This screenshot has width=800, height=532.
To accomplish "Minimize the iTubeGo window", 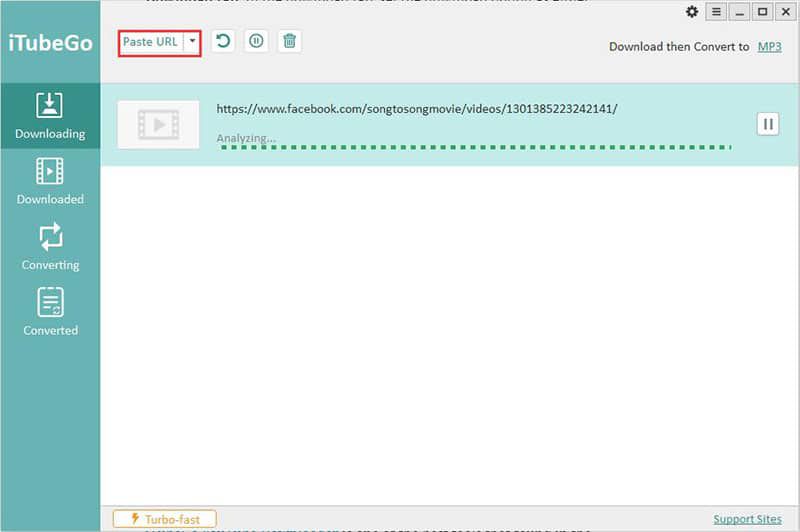I will click(739, 12).
